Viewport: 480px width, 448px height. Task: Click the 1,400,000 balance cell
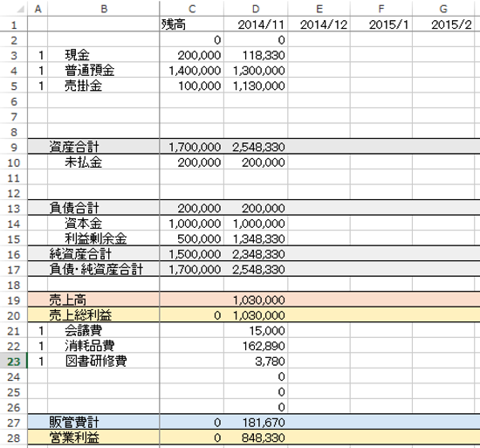pos(192,71)
